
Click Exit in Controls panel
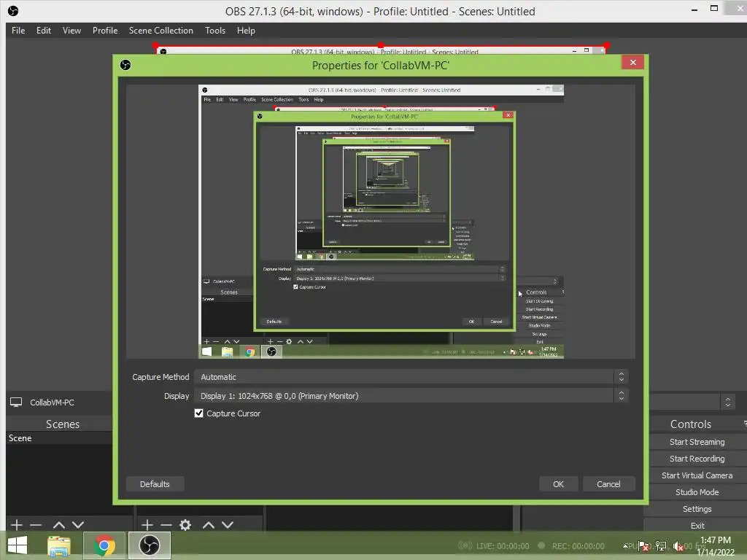click(697, 525)
